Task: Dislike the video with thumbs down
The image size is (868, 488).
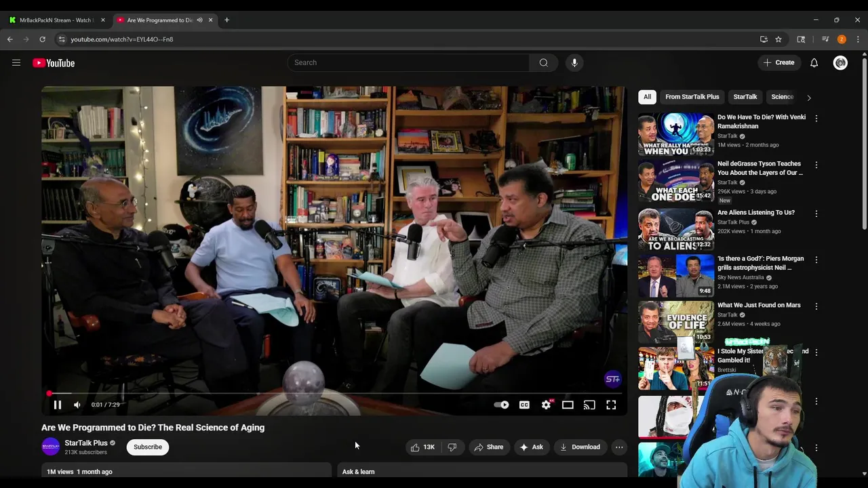Action: coord(452,447)
